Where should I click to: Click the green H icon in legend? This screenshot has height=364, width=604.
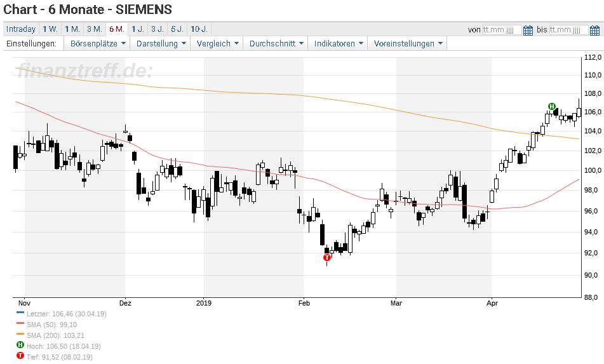[x=20, y=345]
